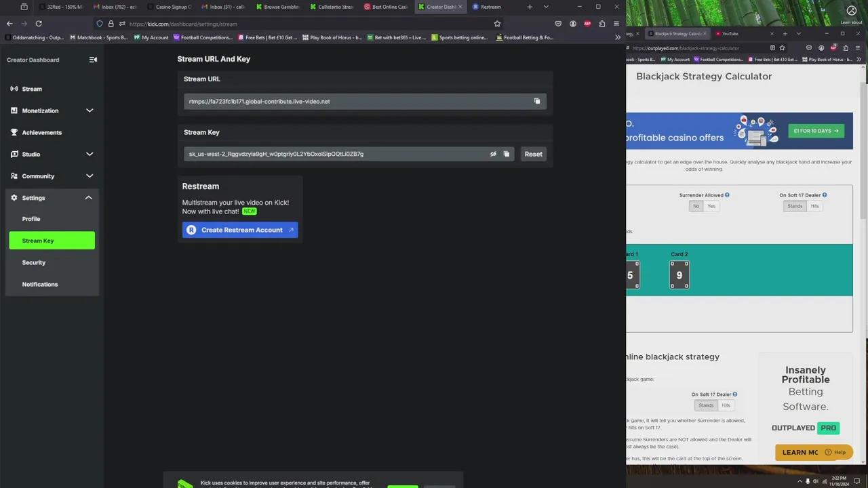Viewport: 868px width, 488px height.
Task: Open the Pocket icon in the Kick browser toolbar
Action: click(558, 24)
